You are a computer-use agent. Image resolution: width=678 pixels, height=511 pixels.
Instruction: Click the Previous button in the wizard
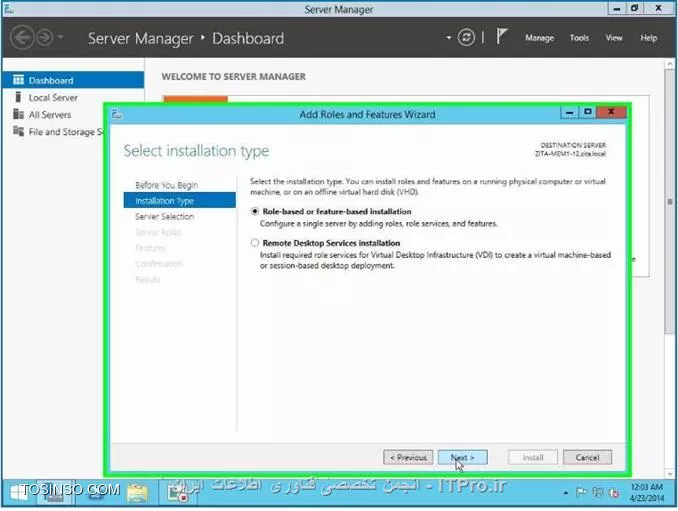408,457
